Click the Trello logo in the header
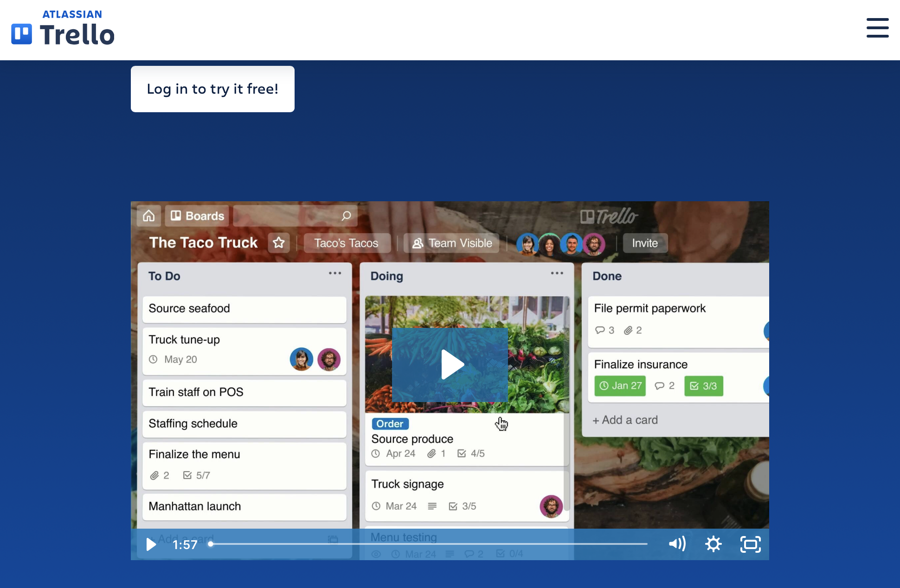The height and width of the screenshot is (588, 900). pyautogui.click(x=63, y=29)
